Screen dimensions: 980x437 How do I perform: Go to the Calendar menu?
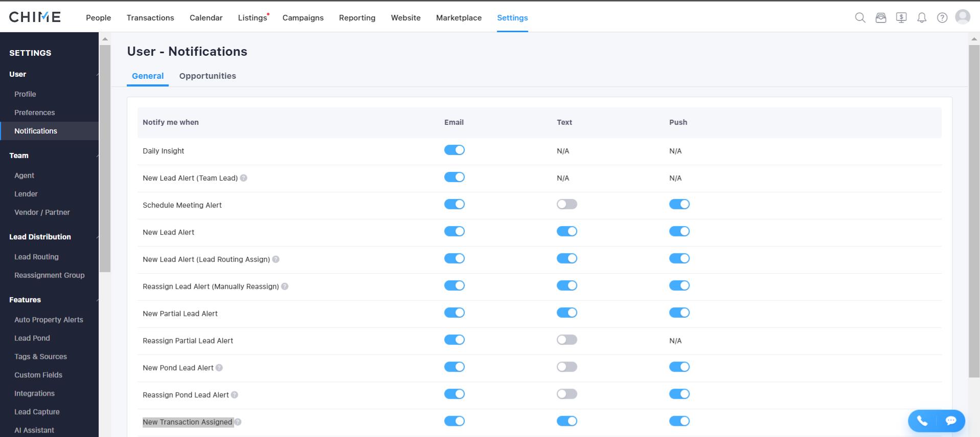click(206, 18)
